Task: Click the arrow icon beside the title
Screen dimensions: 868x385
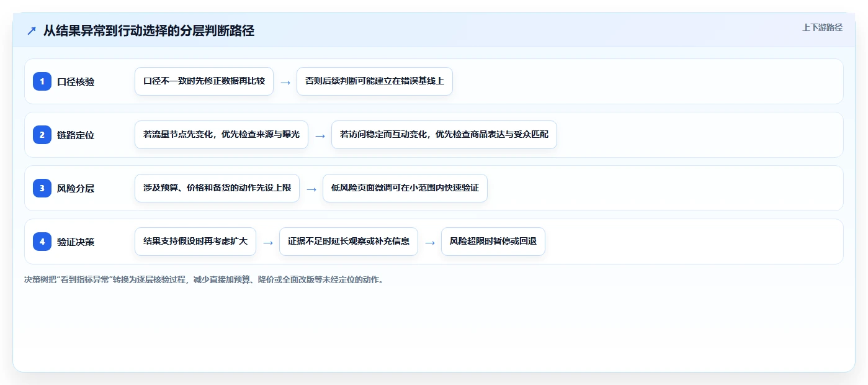Action: tap(32, 31)
